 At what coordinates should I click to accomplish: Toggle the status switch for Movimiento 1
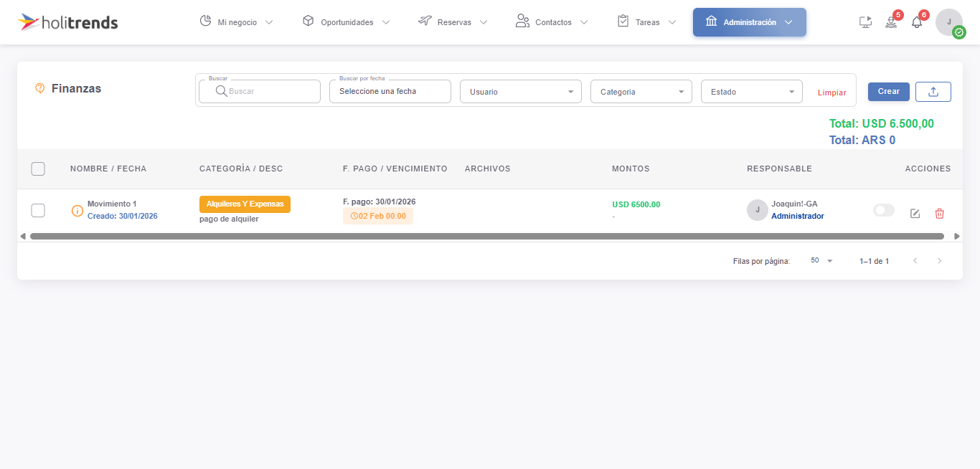(883, 210)
